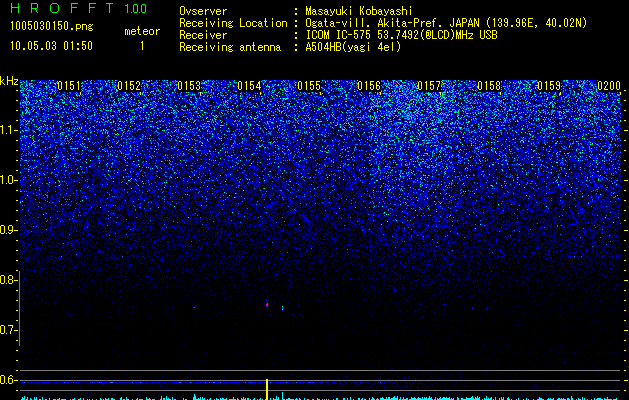Click the 0.9 kHz axis label
This screenshot has height=400, width=629.
[x=9, y=230]
